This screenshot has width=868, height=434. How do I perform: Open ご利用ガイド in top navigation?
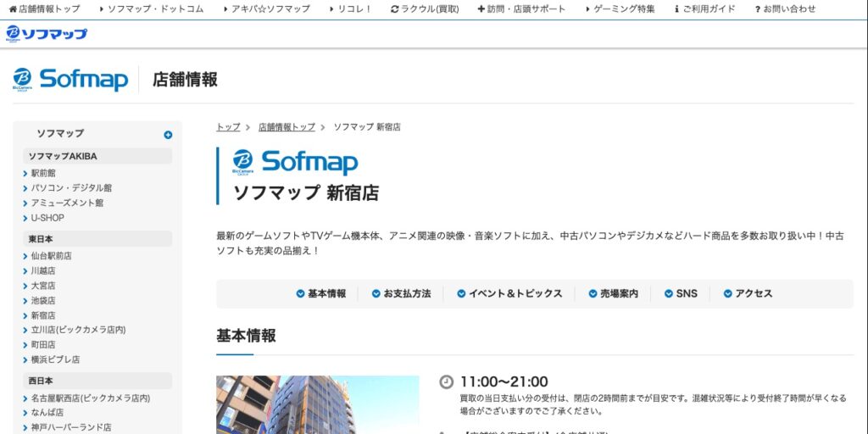[x=705, y=8]
